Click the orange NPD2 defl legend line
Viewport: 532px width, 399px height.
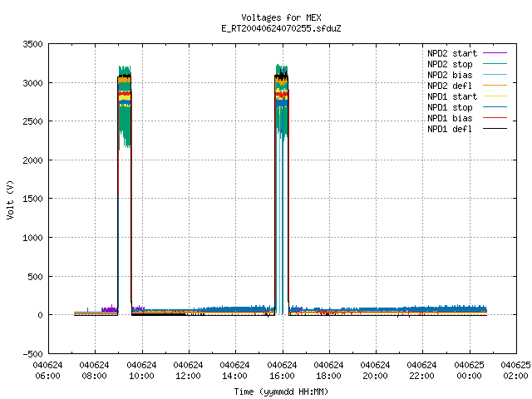tap(495, 86)
